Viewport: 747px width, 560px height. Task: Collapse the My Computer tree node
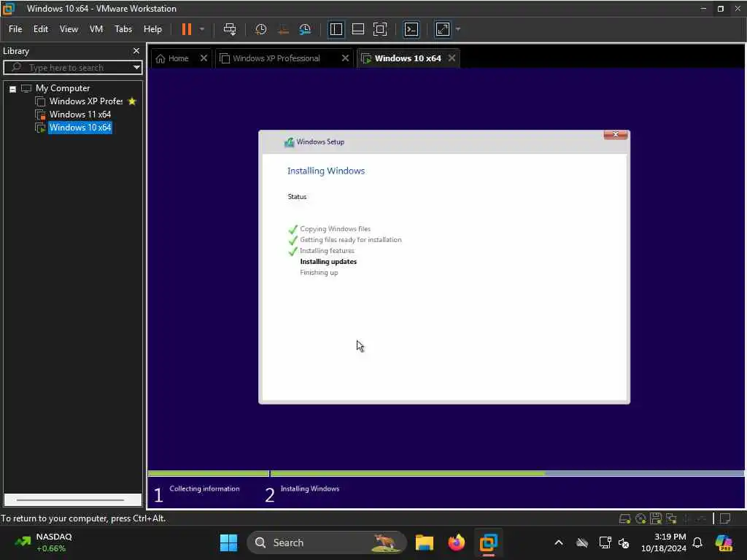[13, 88]
